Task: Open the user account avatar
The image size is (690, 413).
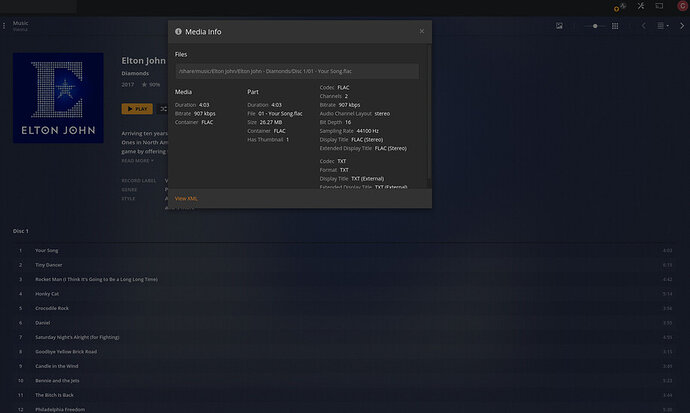Action: point(683,6)
